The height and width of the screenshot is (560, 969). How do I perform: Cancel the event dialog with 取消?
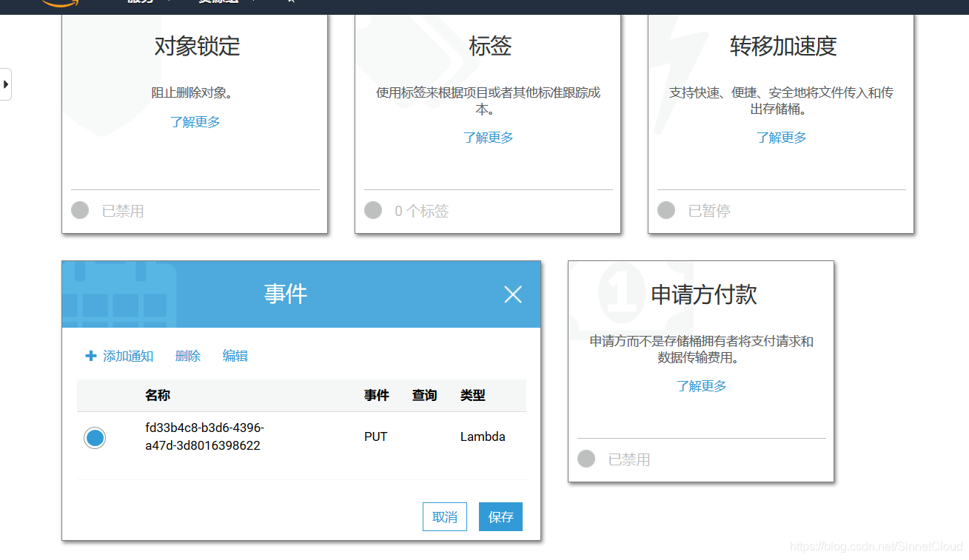(444, 516)
